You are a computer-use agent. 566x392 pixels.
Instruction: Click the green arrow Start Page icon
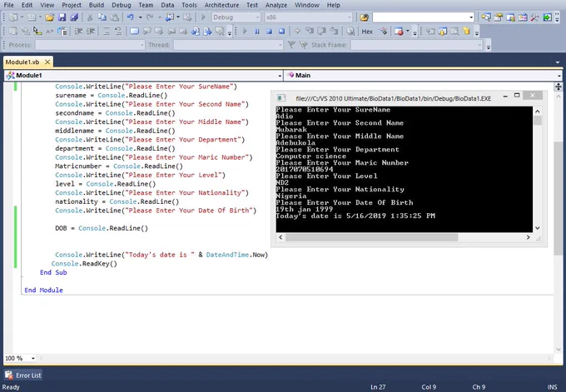[x=547, y=17]
